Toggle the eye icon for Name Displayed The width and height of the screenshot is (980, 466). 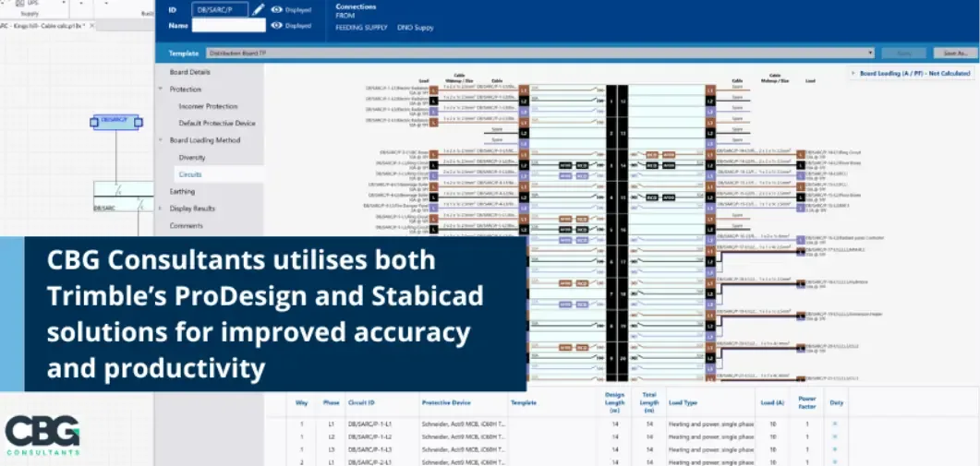click(277, 26)
